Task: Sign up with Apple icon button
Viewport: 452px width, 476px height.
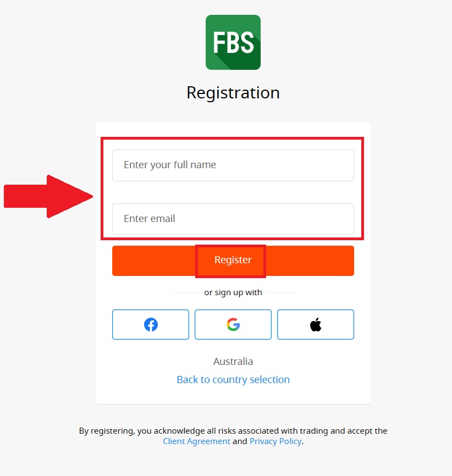Action: (316, 325)
